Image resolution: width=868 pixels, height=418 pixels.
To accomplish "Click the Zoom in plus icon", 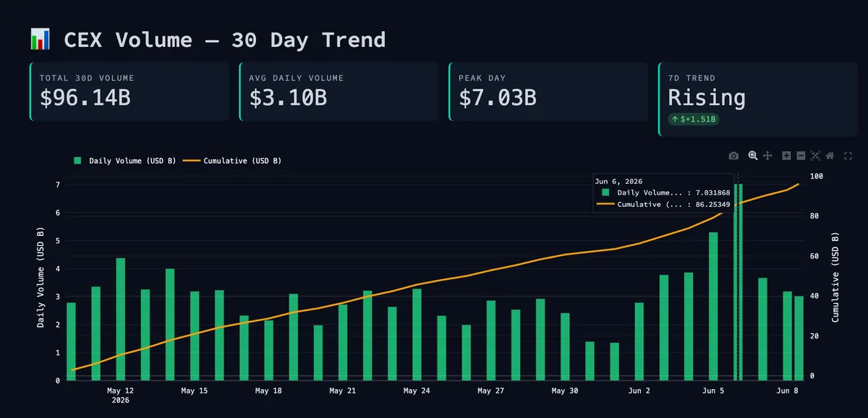I will coord(786,155).
